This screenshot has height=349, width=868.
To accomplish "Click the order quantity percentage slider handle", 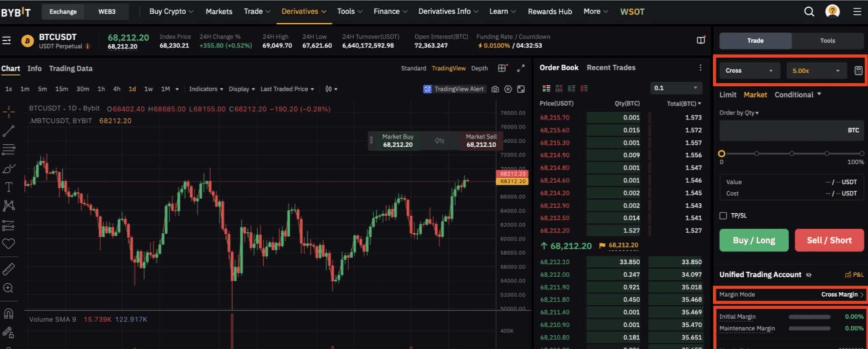I will pyautogui.click(x=721, y=154).
